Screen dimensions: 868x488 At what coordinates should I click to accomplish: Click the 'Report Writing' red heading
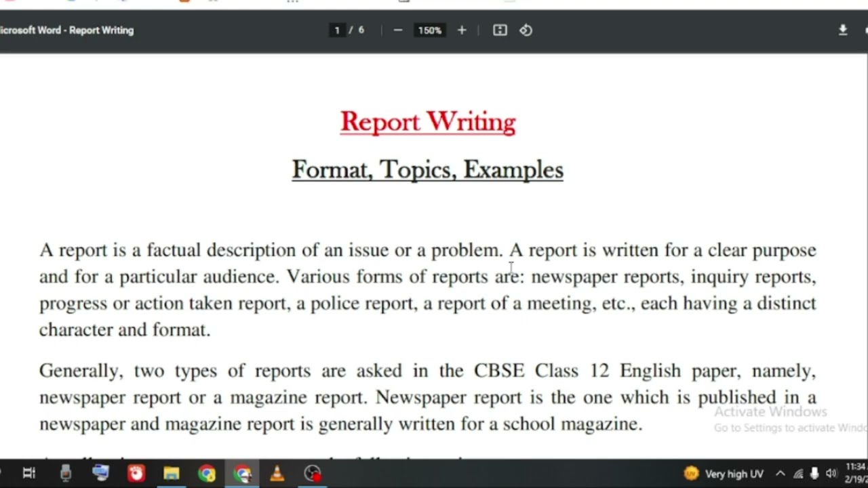tap(428, 122)
